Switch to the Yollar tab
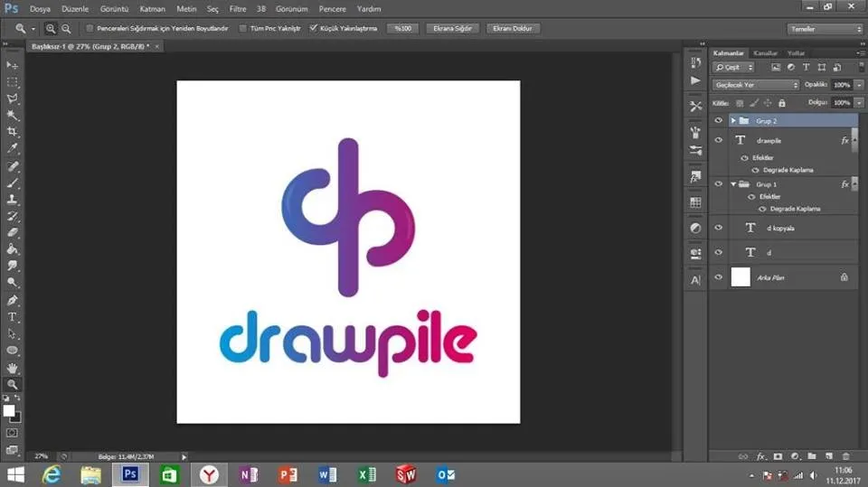The height and width of the screenshot is (487, 868). [796, 53]
